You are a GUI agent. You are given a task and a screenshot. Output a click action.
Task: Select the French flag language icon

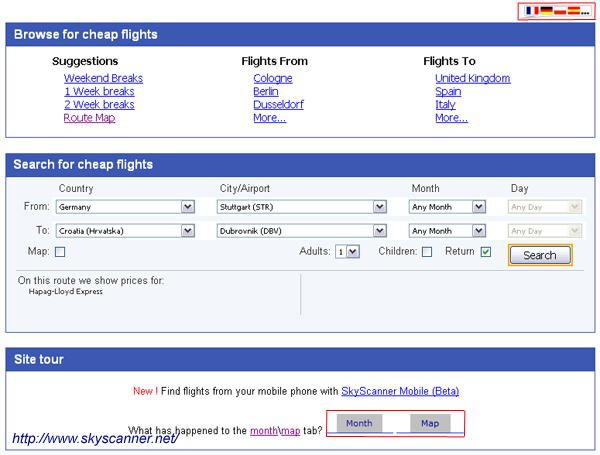pyautogui.click(x=532, y=11)
